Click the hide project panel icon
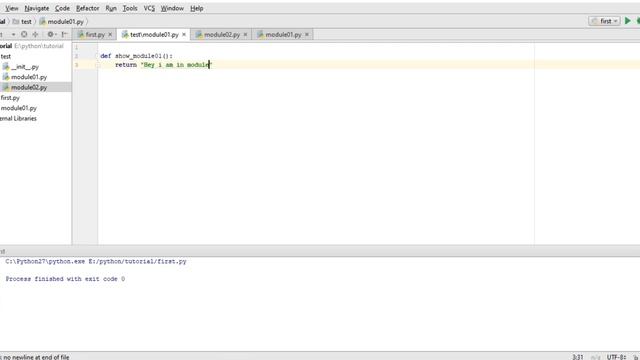The width and height of the screenshot is (640, 360). tap(64, 35)
